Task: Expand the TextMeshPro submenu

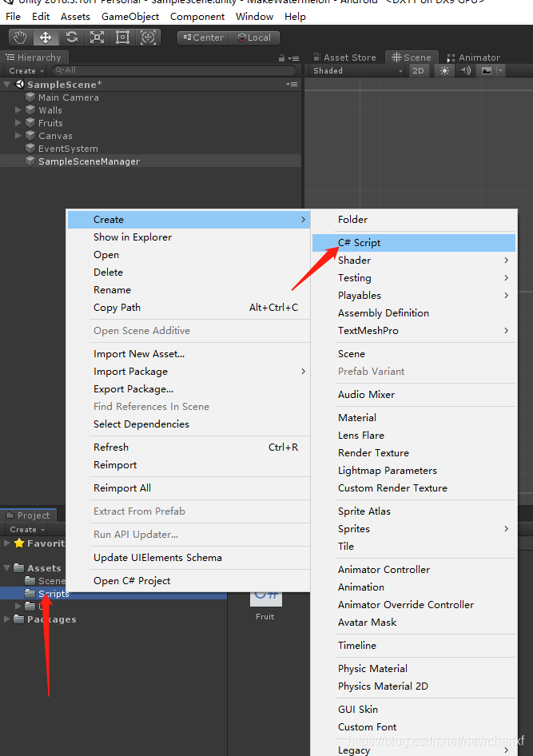Action: coord(413,331)
